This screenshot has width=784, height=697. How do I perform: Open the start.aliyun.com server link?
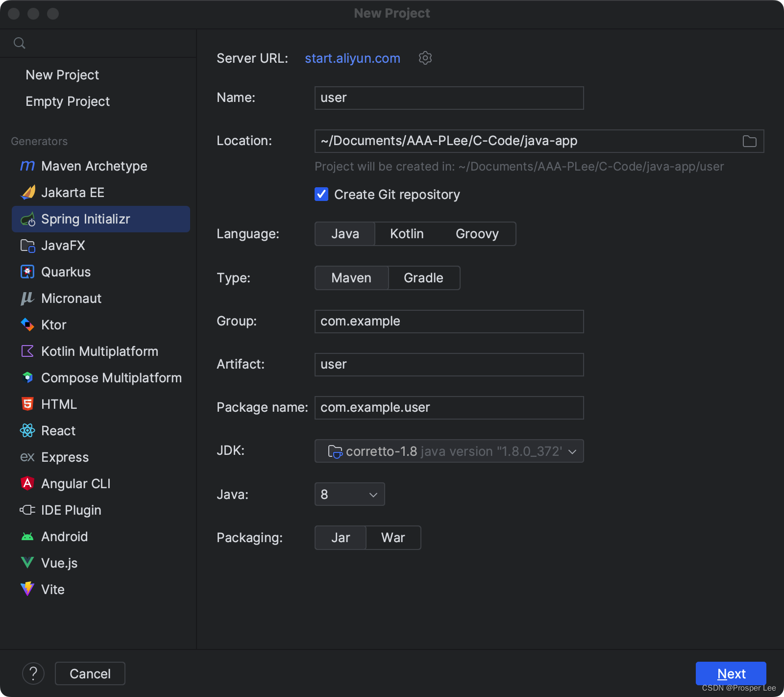tap(352, 58)
